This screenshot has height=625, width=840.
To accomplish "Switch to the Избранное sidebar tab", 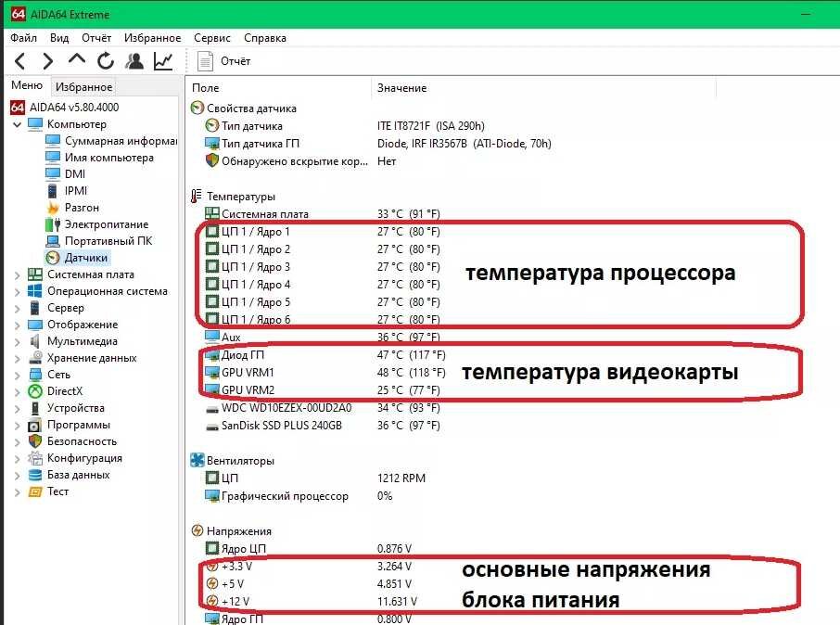I will 84,86.
